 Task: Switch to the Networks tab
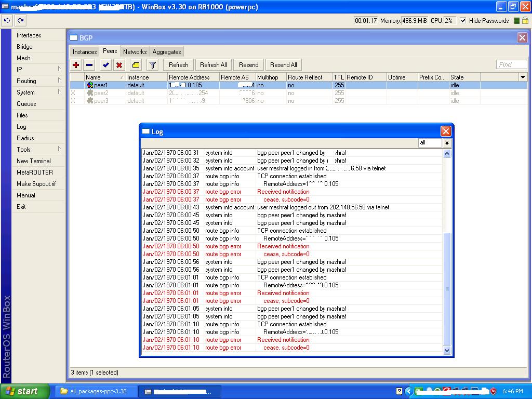click(135, 51)
